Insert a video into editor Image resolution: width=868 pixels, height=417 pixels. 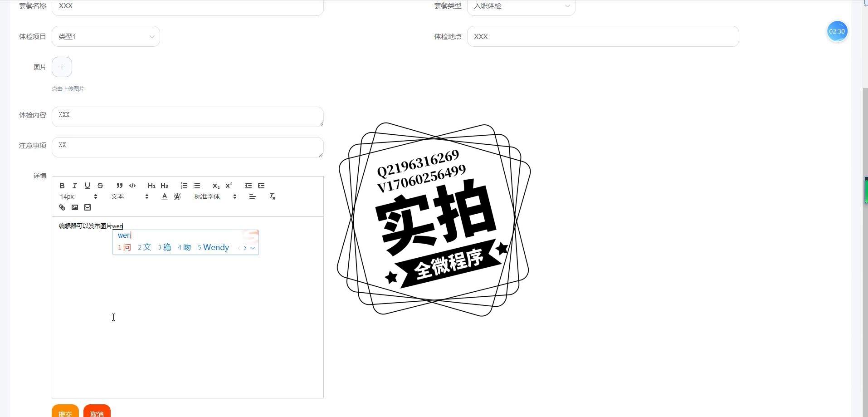[x=88, y=207]
